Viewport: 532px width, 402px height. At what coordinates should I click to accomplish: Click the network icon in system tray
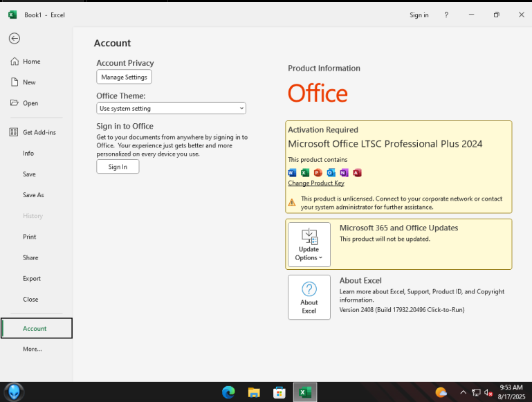476,392
